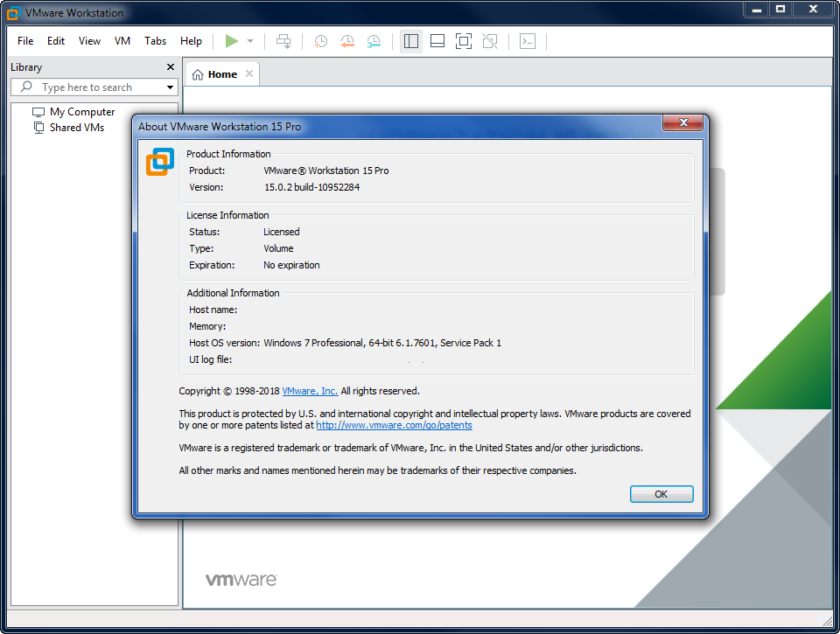840x634 pixels.
Task: Open the Edit menu
Action: point(56,41)
